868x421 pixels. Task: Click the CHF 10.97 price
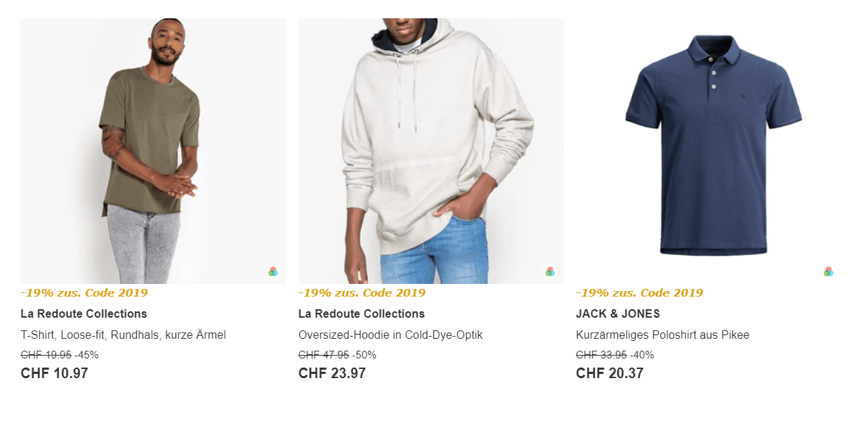(x=55, y=373)
